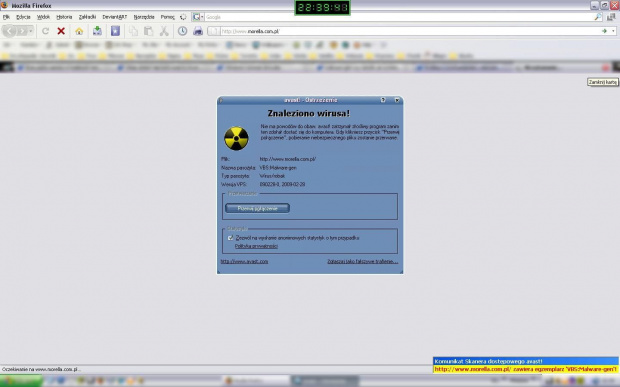Click the Przerwij połączenie button
The width and height of the screenshot is (620, 387).
pyautogui.click(x=257, y=208)
